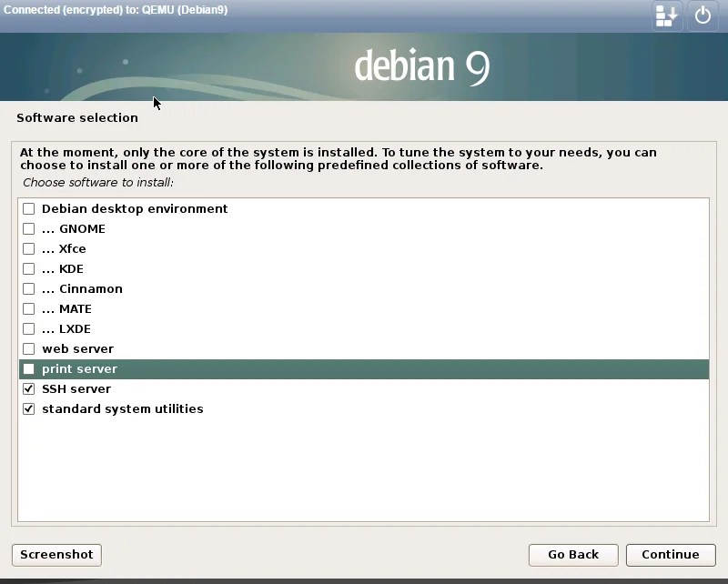Uncheck the SSH server option

pos(28,388)
